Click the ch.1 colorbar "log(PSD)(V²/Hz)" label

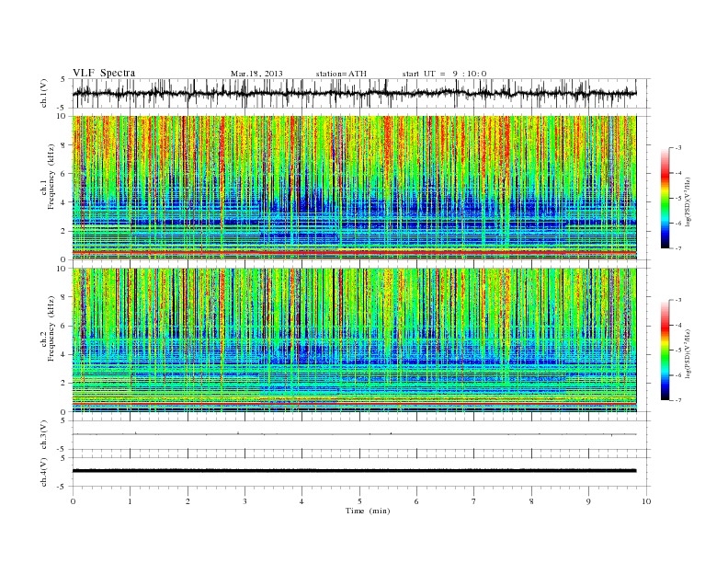pos(688,202)
